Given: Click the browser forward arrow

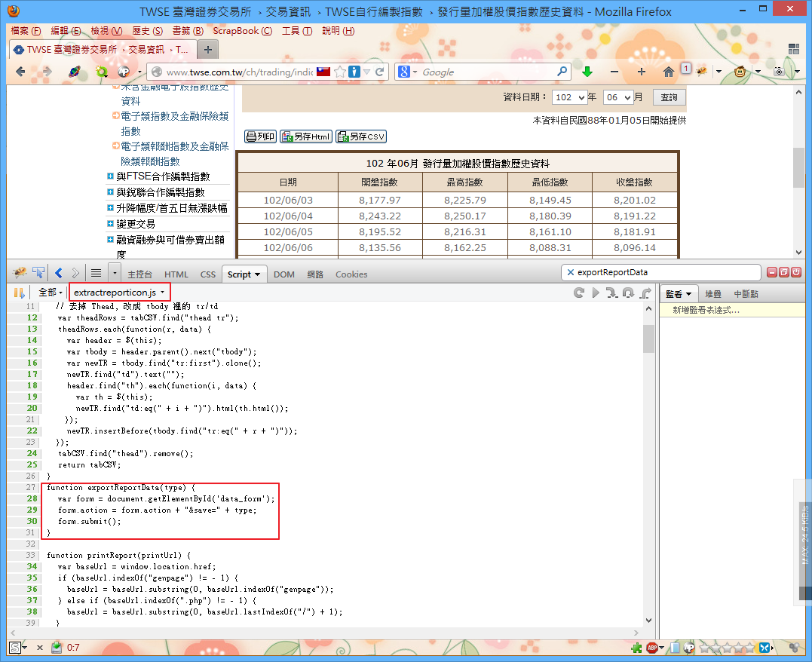Looking at the screenshot, I should [x=47, y=72].
